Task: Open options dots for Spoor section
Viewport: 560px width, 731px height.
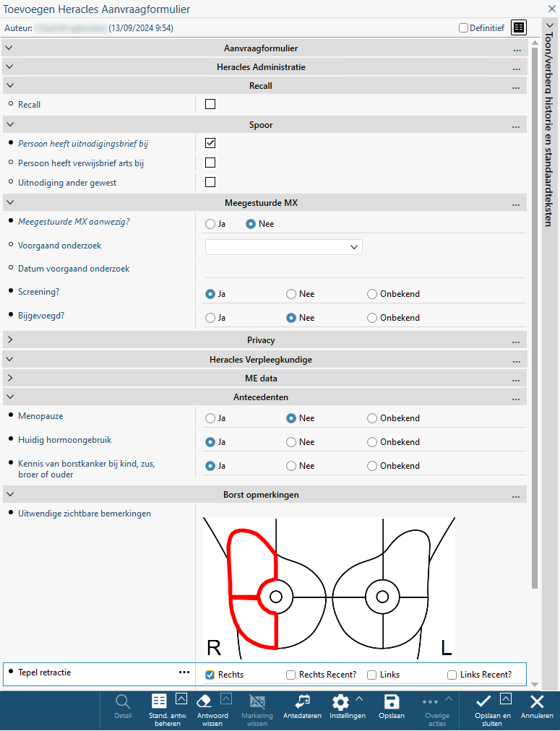Action: point(516,126)
